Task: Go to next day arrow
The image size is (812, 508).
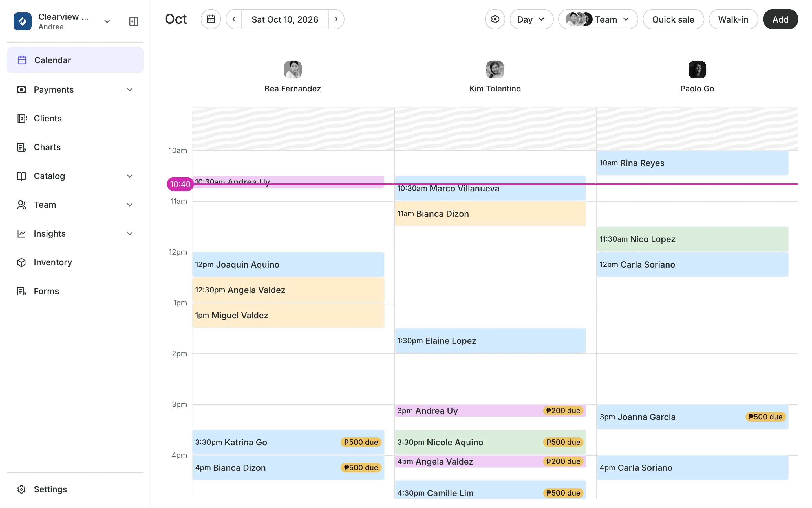Action: (x=336, y=19)
